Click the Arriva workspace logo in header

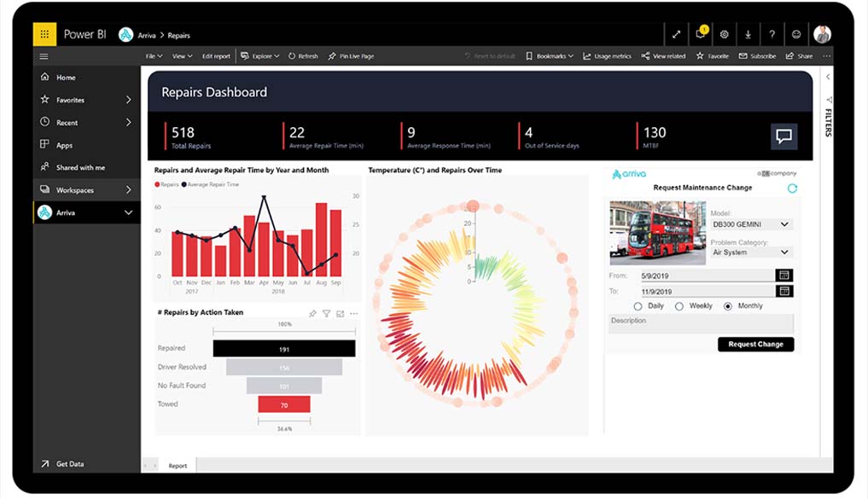[126, 35]
